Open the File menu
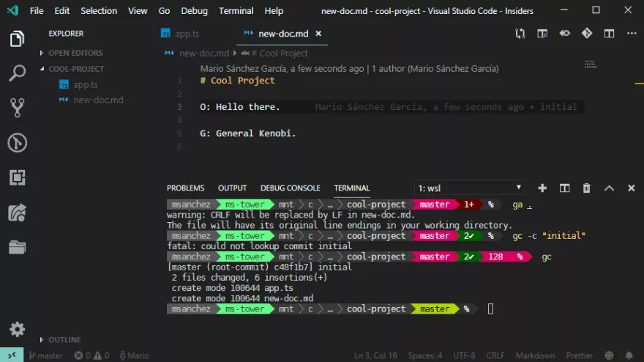 pos(37,11)
